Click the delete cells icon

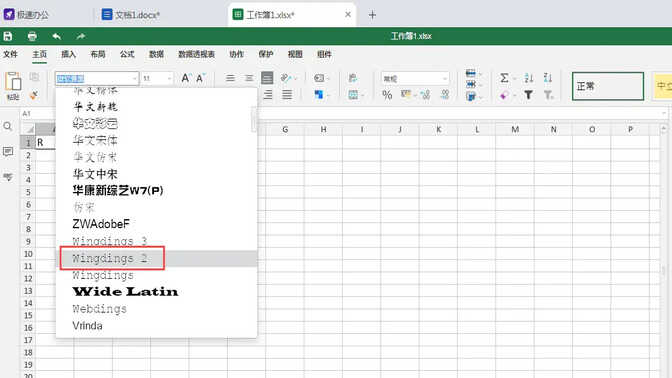pos(471,84)
